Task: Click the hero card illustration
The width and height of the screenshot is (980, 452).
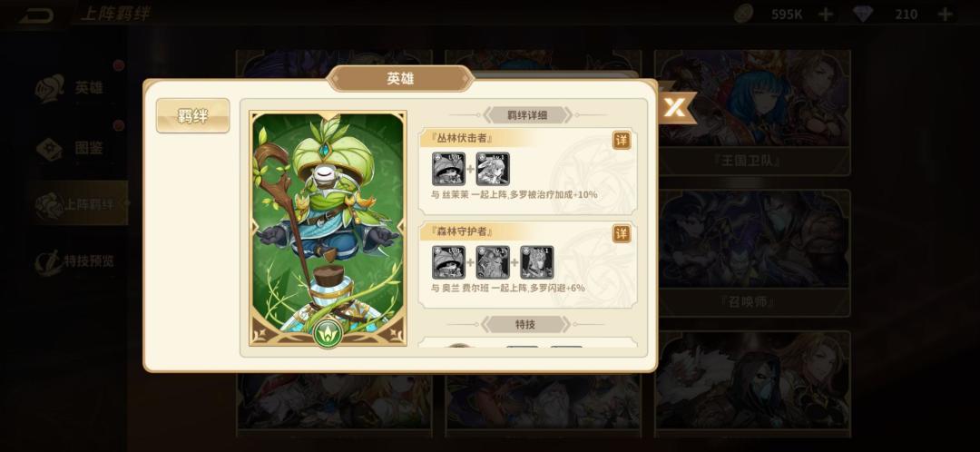Action: 328,228
